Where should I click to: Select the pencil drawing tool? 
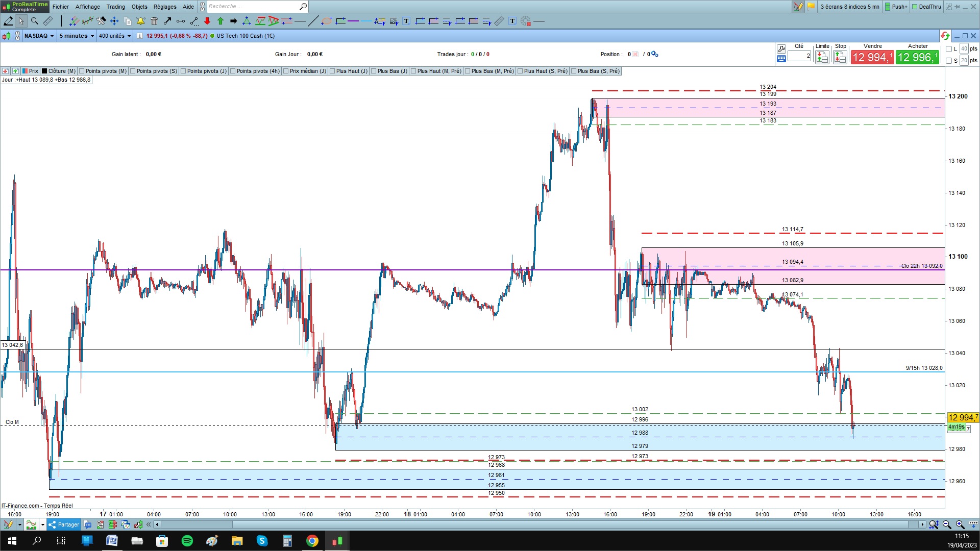8,21
